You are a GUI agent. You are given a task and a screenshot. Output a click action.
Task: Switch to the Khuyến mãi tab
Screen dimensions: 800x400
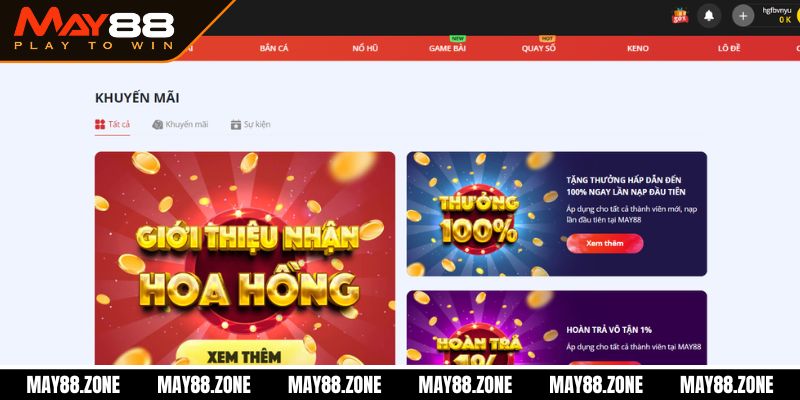pyautogui.click(x=186, y=124)
